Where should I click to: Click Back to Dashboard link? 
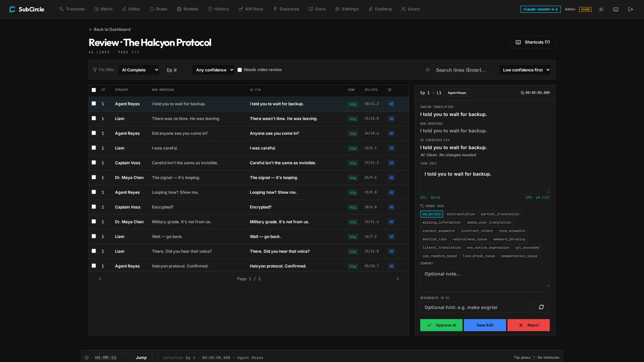(110, 29)
